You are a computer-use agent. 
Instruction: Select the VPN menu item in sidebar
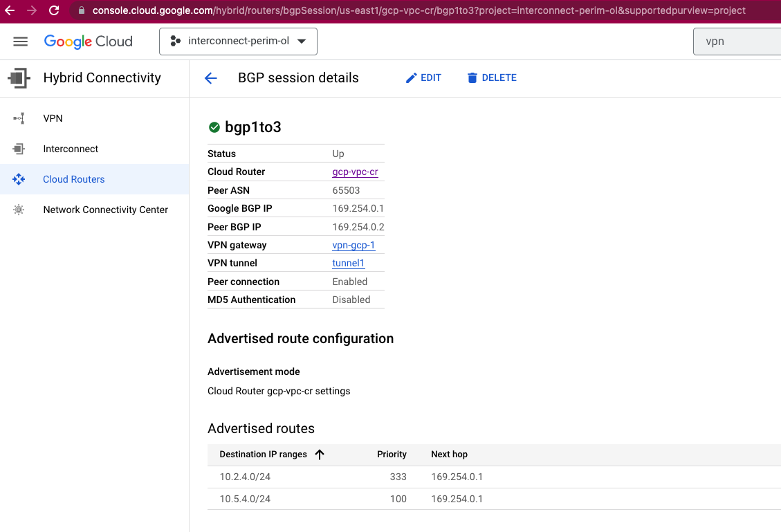tap(53, 118)
